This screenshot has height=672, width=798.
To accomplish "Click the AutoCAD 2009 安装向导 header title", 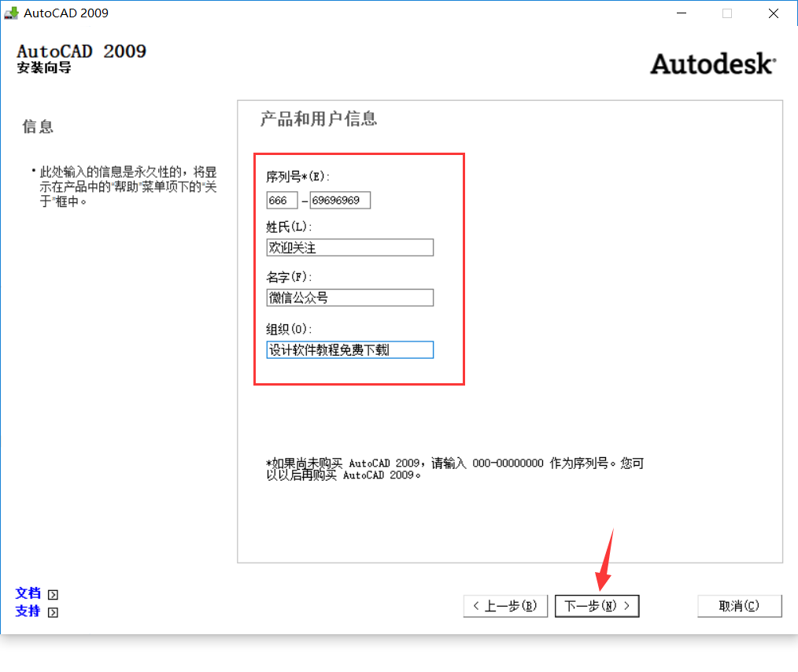I will point(81,58).
